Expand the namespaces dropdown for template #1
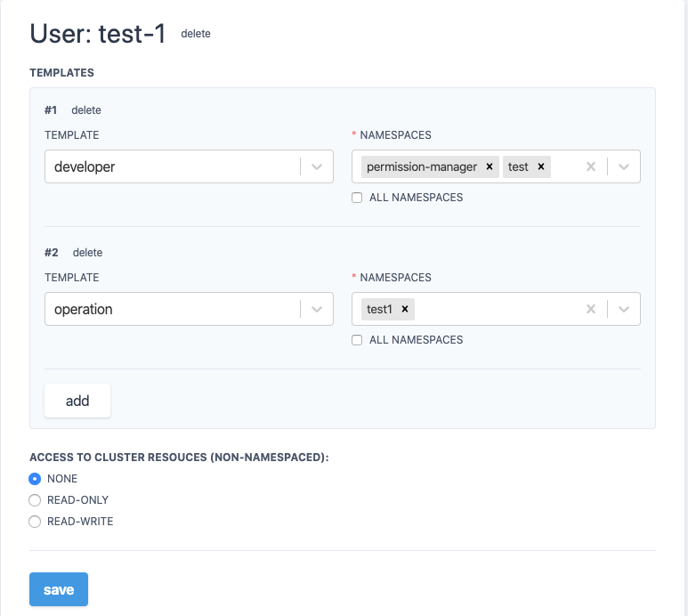Image resolution: width=688 pixels, height=616 pixels. click(x=624, y=166)
